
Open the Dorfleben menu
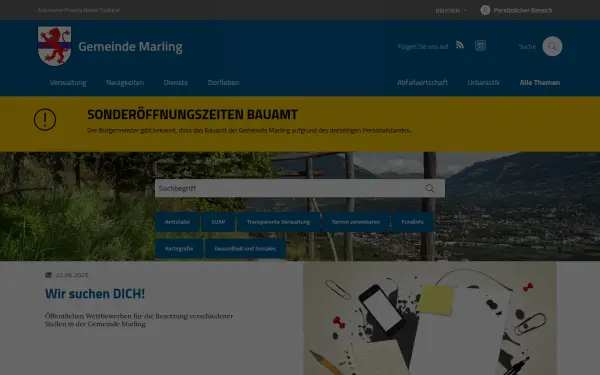[223, 83]
